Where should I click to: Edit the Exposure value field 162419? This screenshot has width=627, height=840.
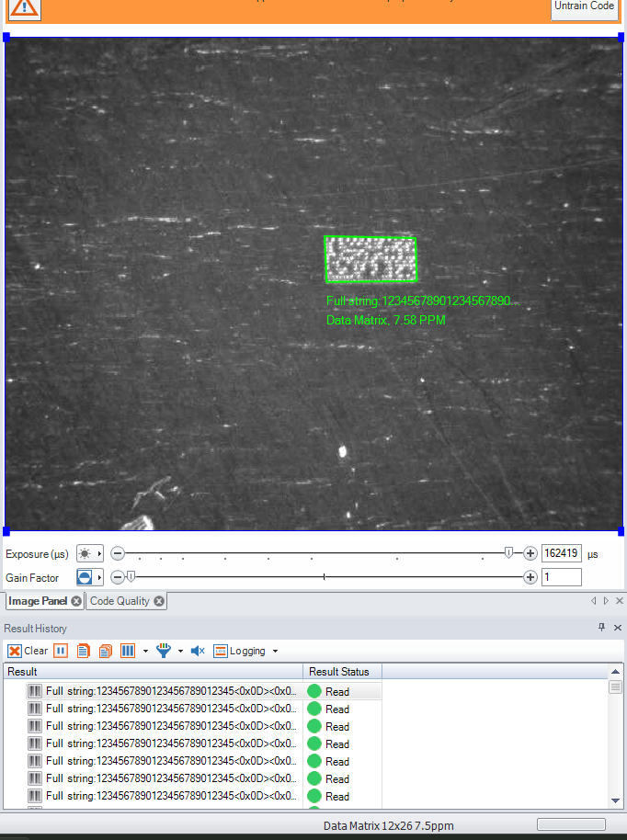coord(561,553)
